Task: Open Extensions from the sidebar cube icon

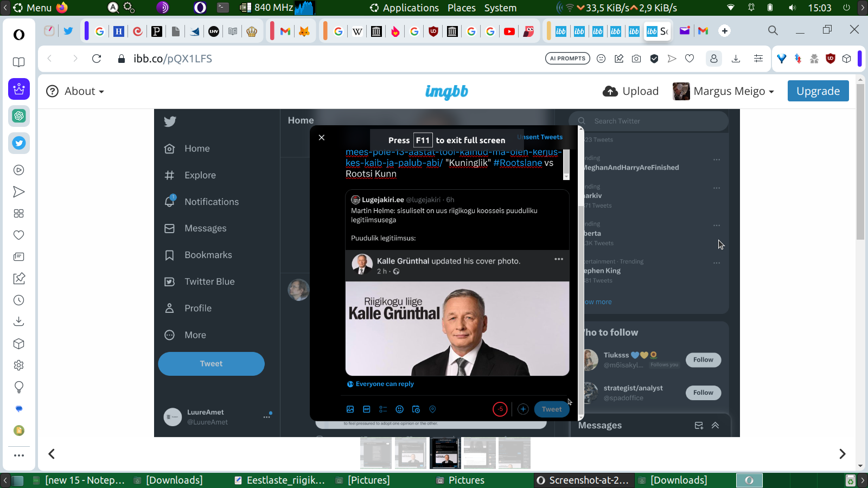Action: [19, 344]
